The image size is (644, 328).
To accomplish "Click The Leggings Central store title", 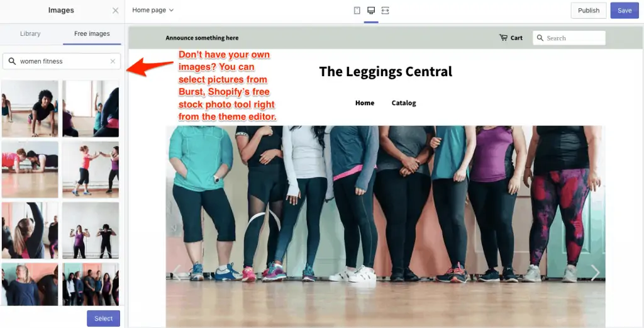I will tap(386, 72).
